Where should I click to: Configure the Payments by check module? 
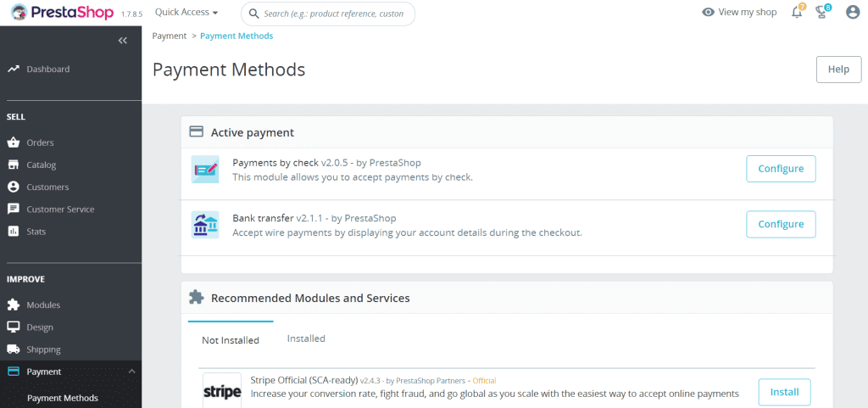click(781, 169)
